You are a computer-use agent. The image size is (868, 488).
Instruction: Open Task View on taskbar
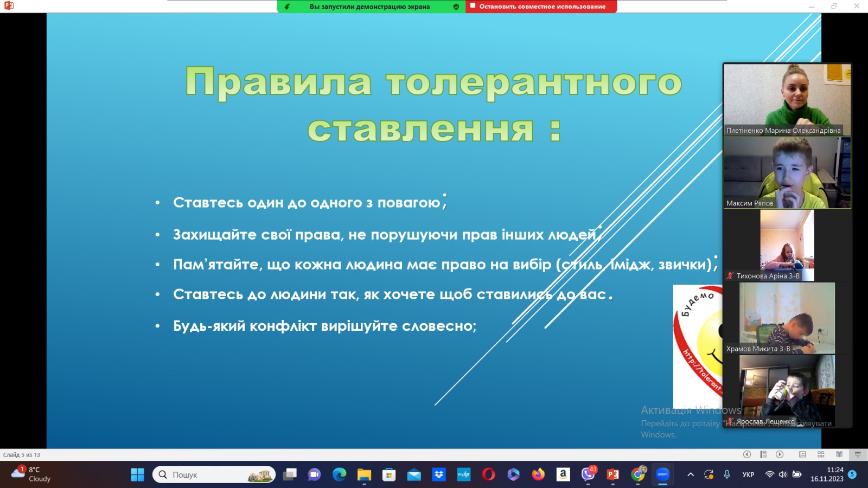290,474
